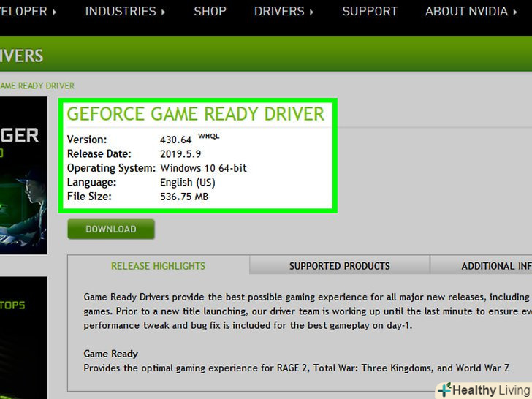Click the WHQL superscript label
This screenshot has height=399, width=532.
[209, 137]
